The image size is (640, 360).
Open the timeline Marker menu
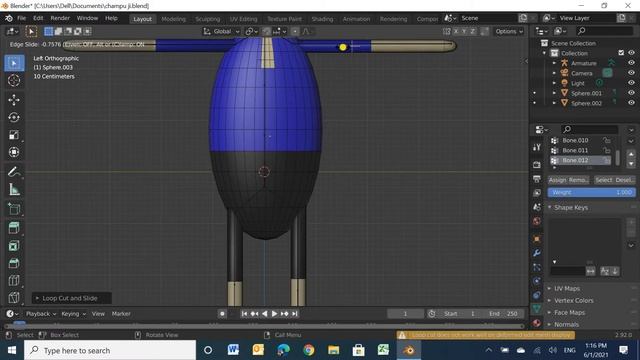pyautogui.click(x=121, y=314)
